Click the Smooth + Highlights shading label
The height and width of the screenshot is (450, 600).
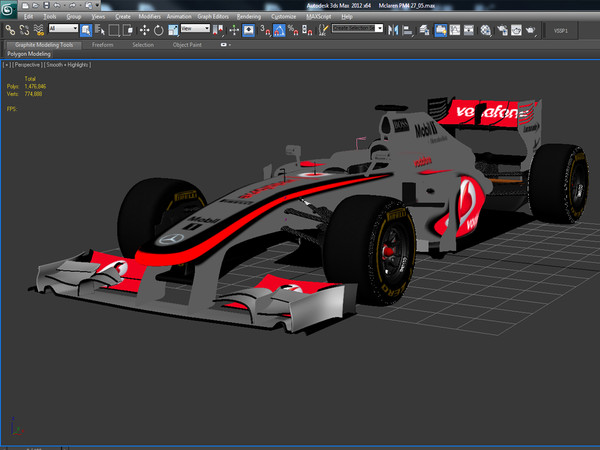[x=67, y=65]
